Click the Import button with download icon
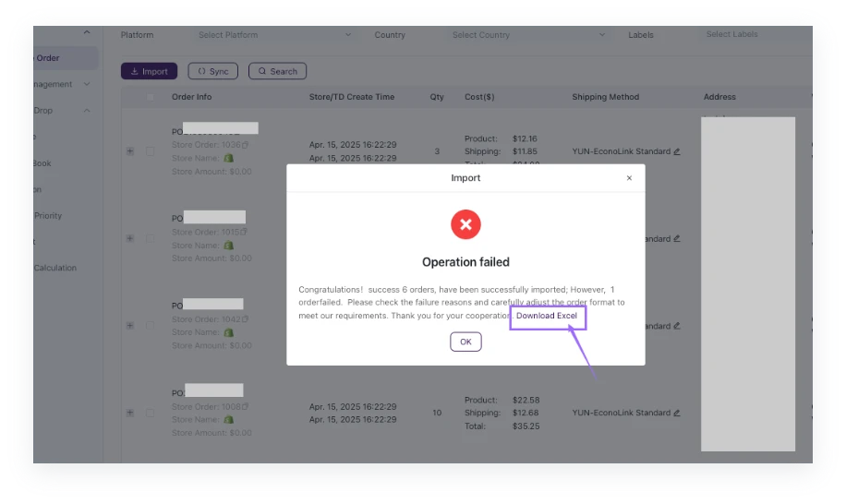This screenshot has width=846, height=504. (x=149, y=71)
